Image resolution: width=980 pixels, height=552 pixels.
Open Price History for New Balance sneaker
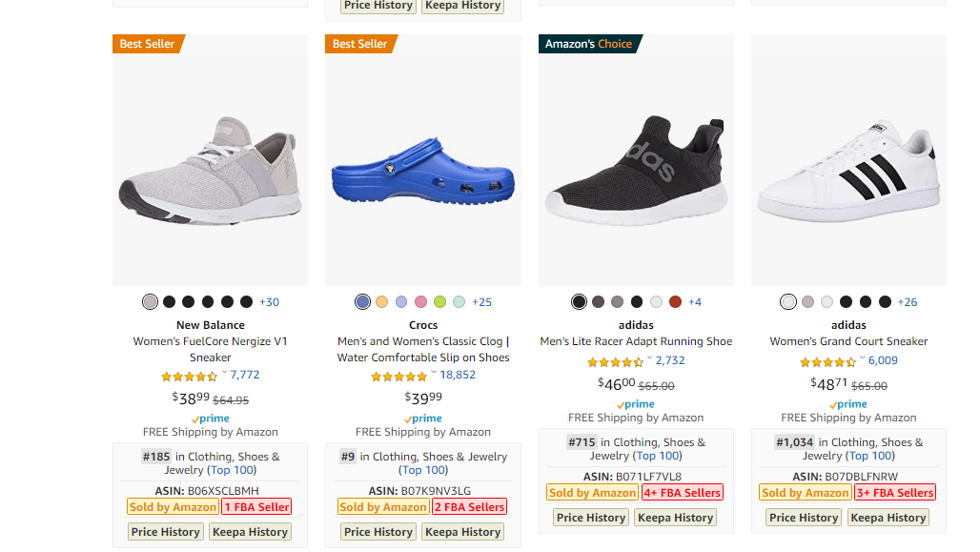click(166, 532)
